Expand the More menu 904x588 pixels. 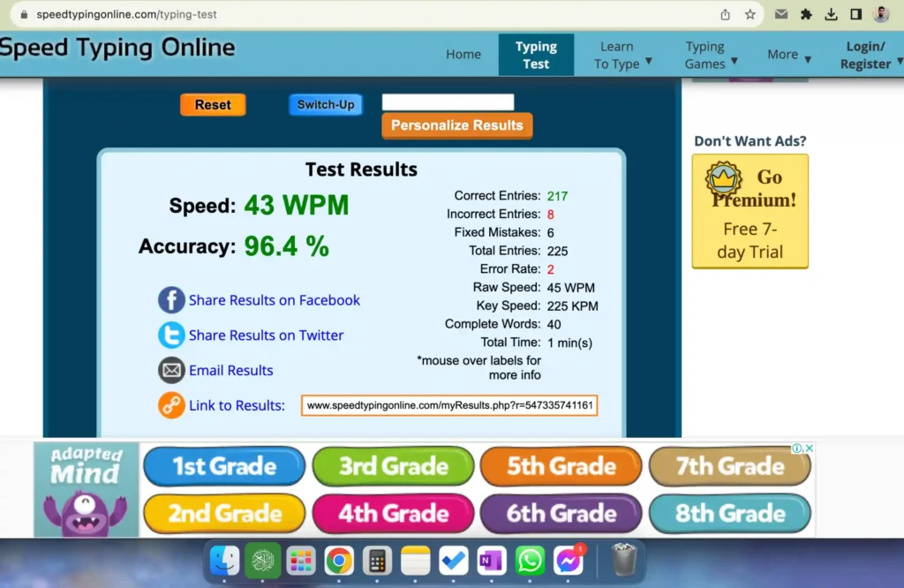click(x=788, y=55)
